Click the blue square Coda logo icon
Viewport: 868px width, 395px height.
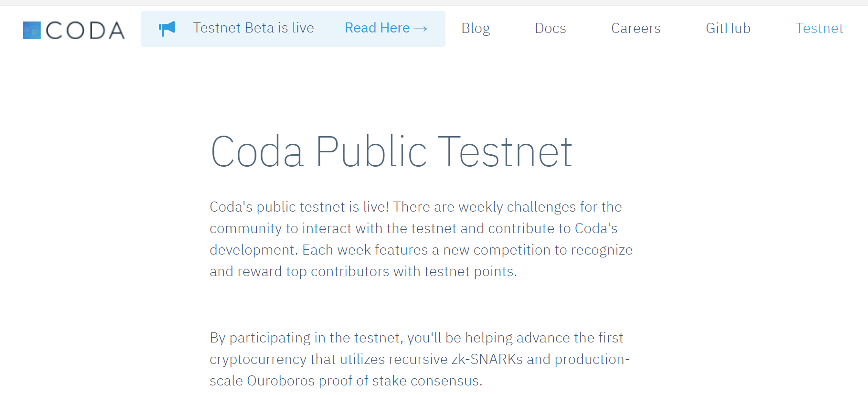(32, 30)
